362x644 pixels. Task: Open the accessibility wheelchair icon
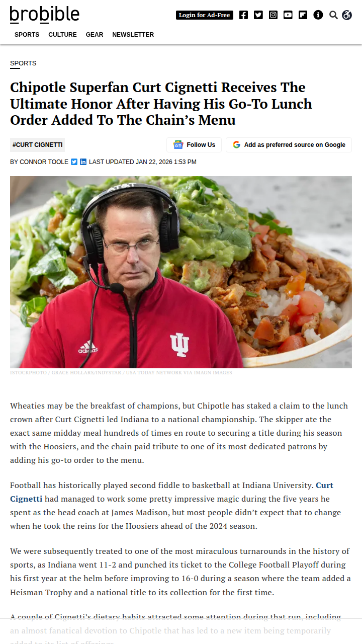click(347, 15)
